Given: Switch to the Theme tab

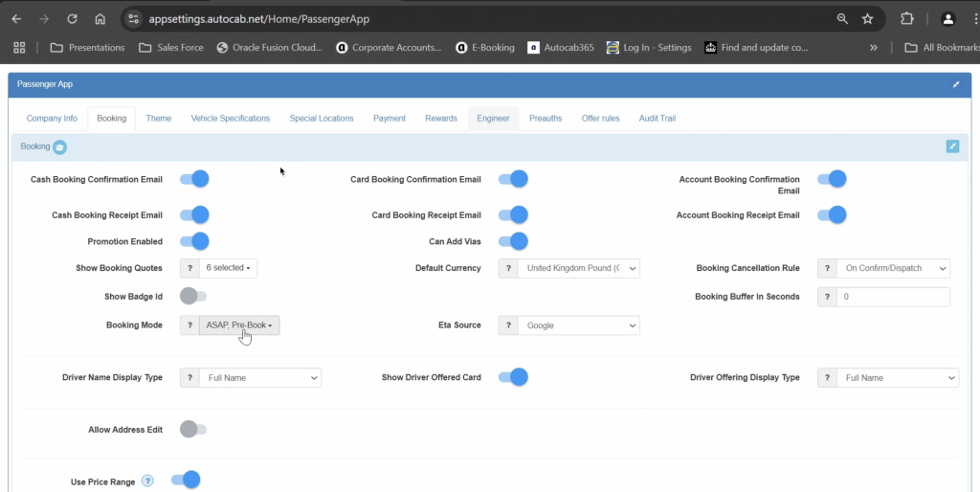Looking at the screenshot, I should (x=159, y=118).
